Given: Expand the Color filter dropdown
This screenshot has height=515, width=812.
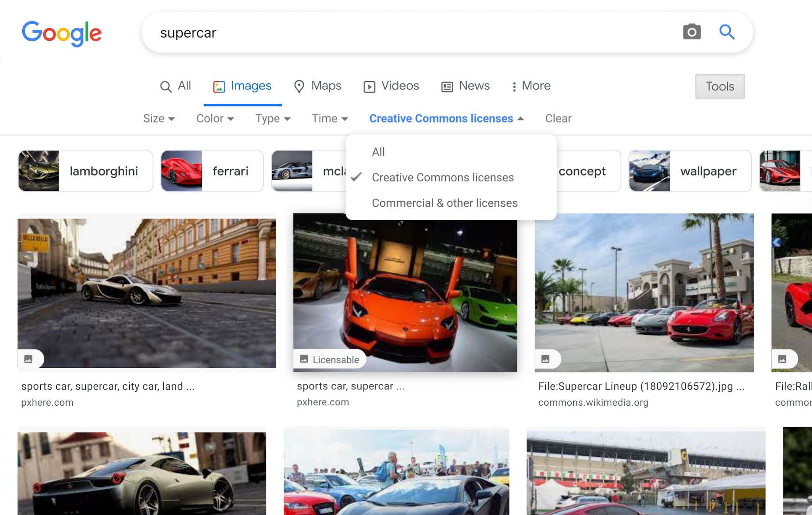Looking at the screenshot, I should pos(215,118).
